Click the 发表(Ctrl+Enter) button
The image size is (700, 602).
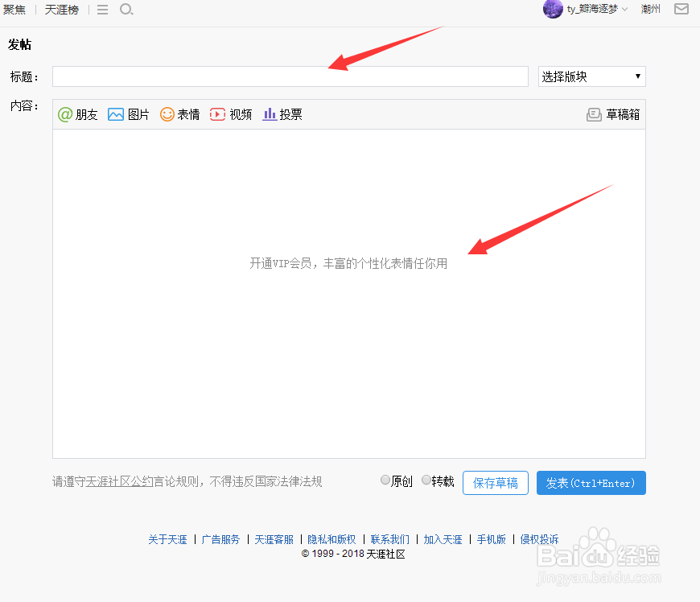tap(591, 483)
